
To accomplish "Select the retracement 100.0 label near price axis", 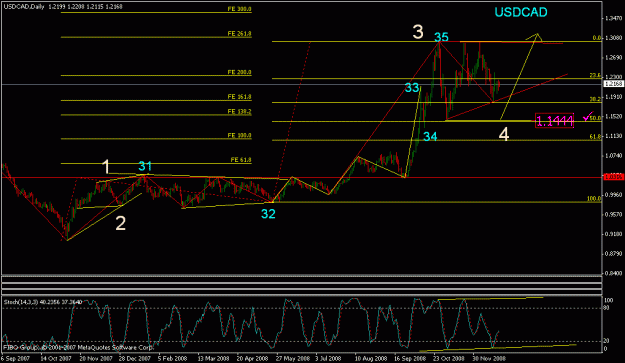I will (594, 198).
